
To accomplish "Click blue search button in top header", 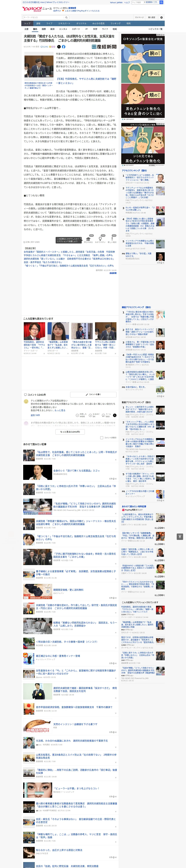I will [161, 2].
